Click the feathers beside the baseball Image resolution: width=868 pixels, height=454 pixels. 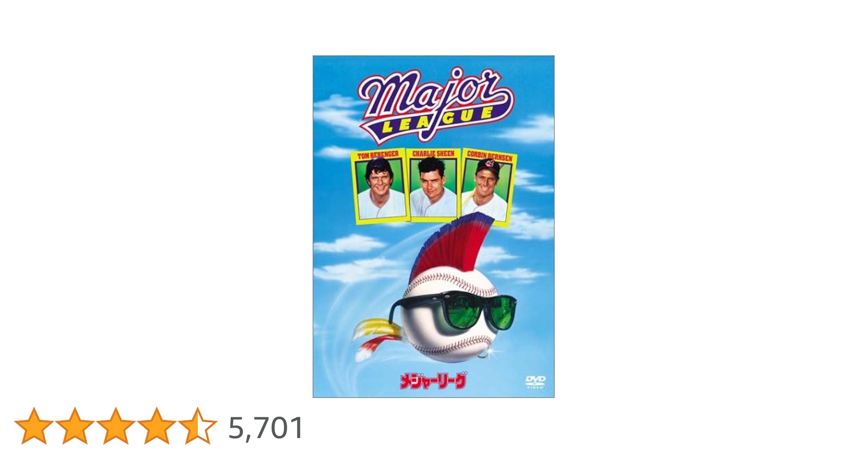pyautogui.click(x=378, y=338)
